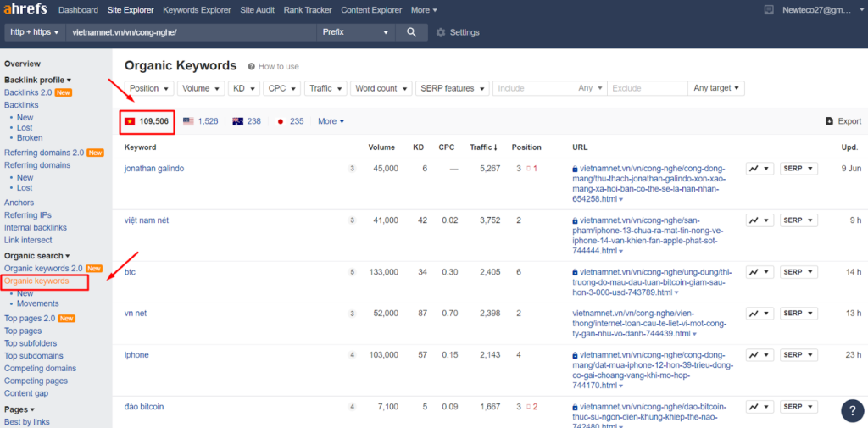Viewport: 868px width, 428px height.
Task: Click the How to use help icon
Action: click(x=251, y=66)
